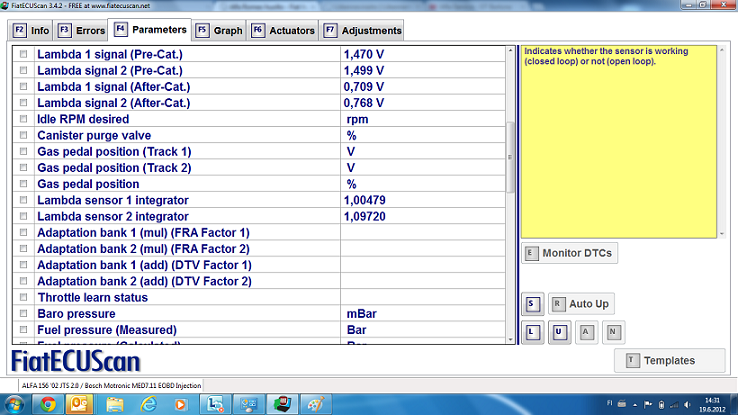The height and width of the screenshot is (415, 738).
Task: Open the Lync taskbar icon
Action: [x=216, y=405]
